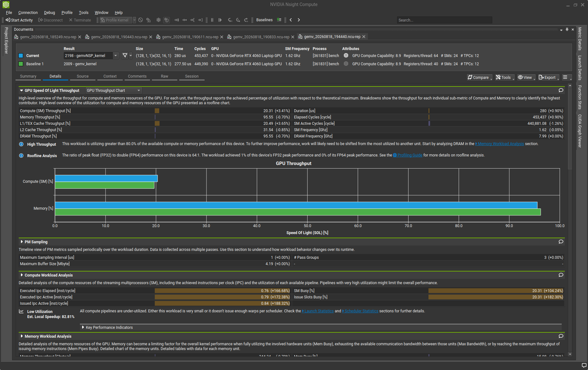Click the green Baseline 1 color swatch
This screenshot has width=588, height=370.
point(21,64)
